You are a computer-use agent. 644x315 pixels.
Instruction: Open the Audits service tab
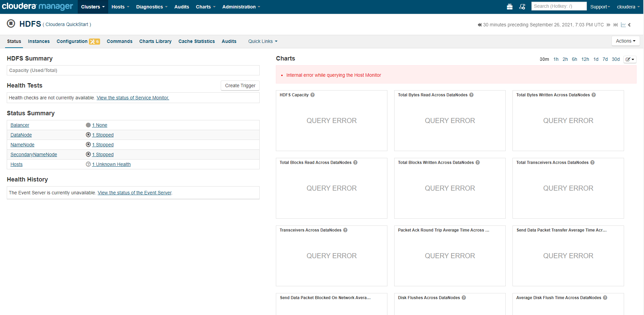[x=229, y=41]
